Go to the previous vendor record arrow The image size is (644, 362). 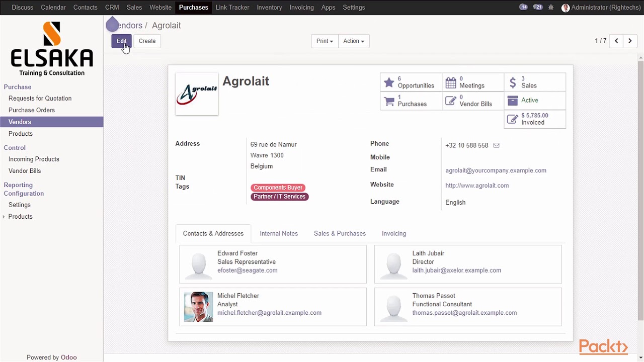coord(616,41)
